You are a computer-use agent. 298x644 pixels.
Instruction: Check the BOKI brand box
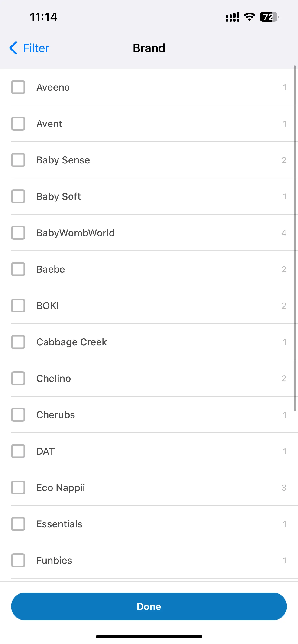[18, 306]
